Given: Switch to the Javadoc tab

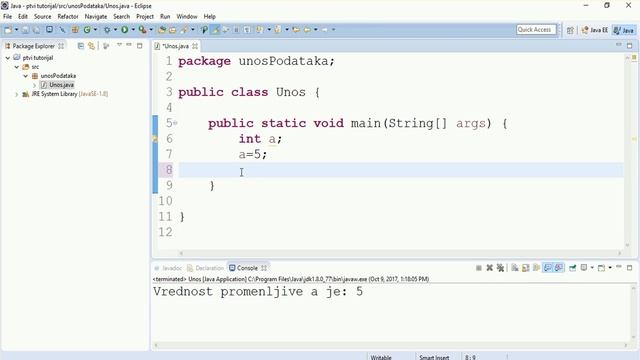Looking at the screenshot, I should 168,268.
